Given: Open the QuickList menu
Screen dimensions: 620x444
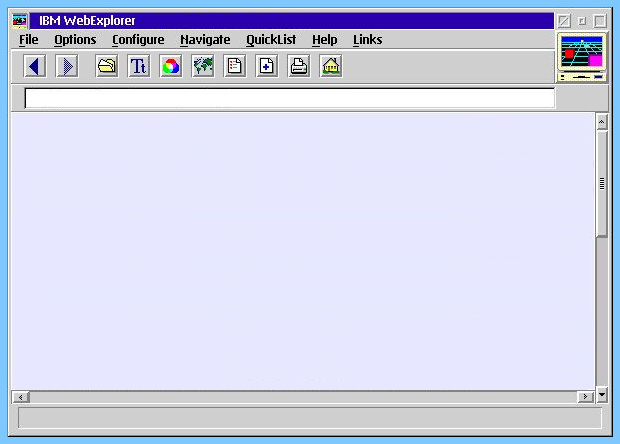Looking at the screenshot, I should [x=271, y=40].
